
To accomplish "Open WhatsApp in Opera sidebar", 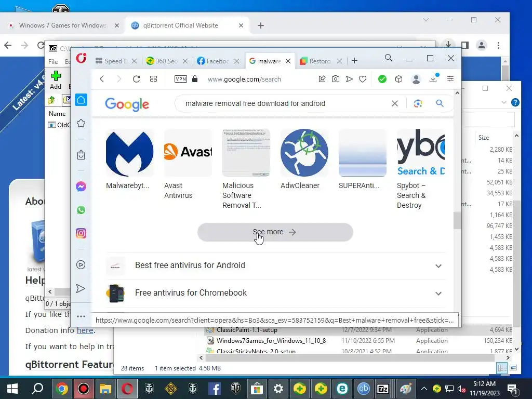I will tap(81, 210).
